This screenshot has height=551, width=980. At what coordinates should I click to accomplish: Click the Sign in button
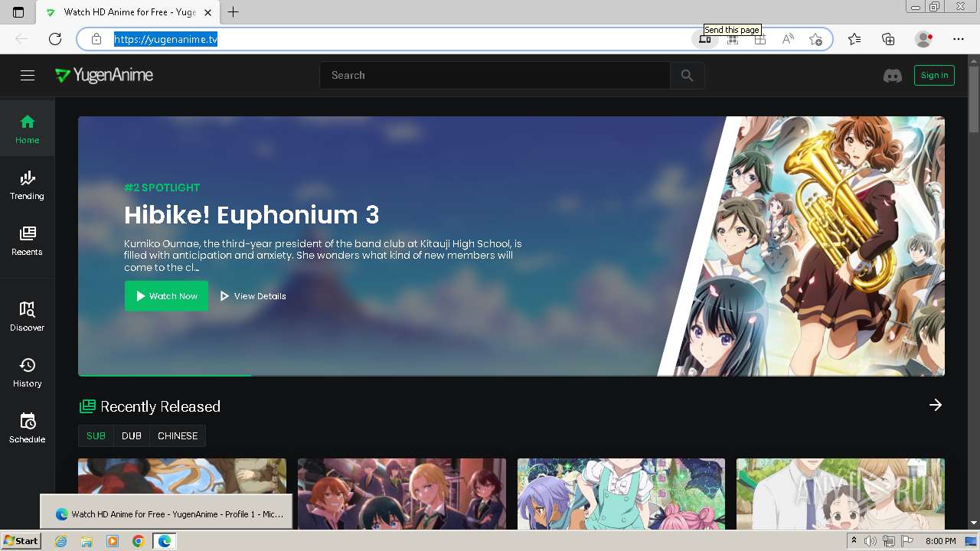tap(934, 75)
